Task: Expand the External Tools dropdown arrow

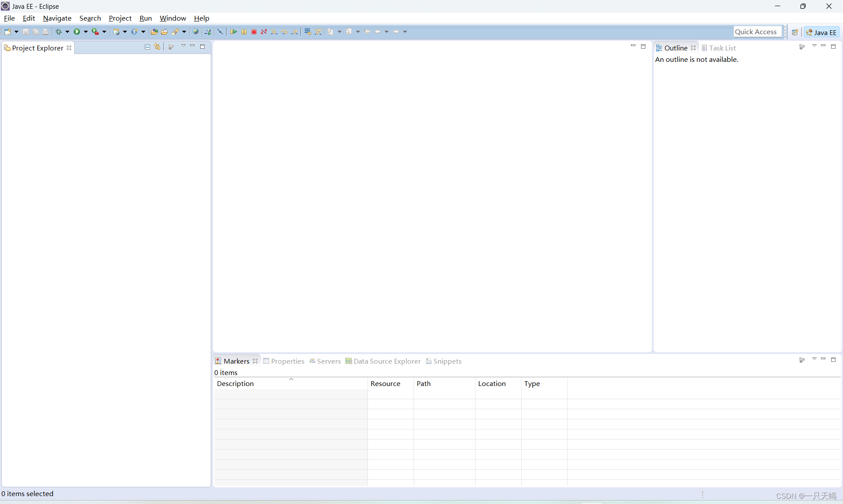Action: pyautogui.click(x=104, y=32)
